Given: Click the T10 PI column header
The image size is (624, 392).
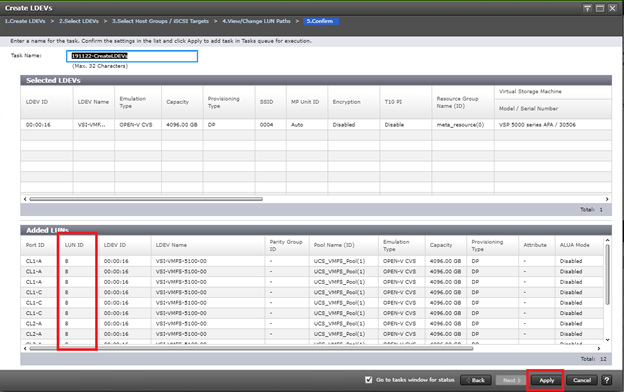Looking at the screenshot, I should pyautogui.click(x=406, y=102).
